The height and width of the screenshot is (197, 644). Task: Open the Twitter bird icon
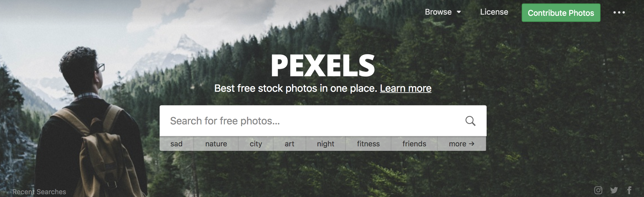614,190
